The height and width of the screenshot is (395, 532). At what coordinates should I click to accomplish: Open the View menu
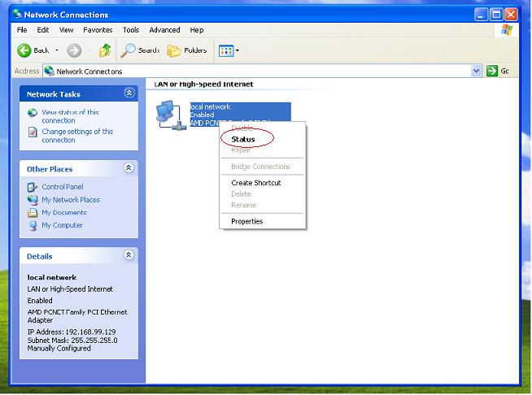(x=66, y=30)
